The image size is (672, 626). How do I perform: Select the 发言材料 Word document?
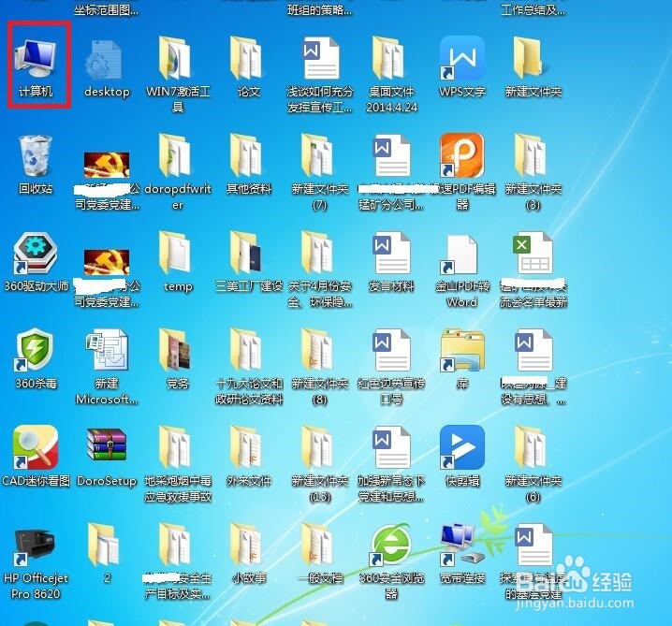point(391,253)
